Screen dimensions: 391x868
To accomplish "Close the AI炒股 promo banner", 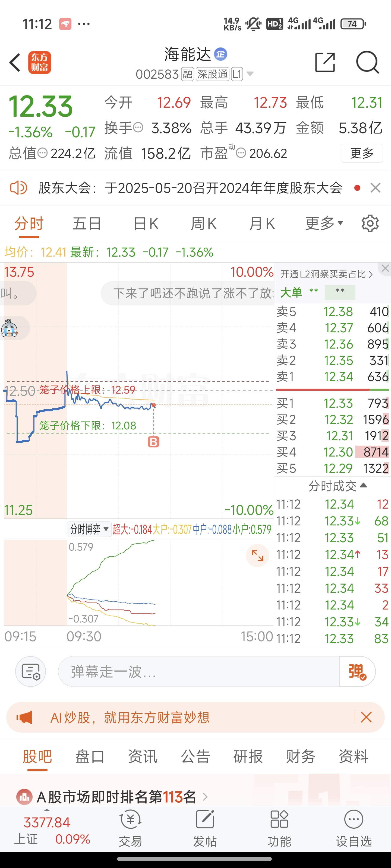I will point(366,717).
